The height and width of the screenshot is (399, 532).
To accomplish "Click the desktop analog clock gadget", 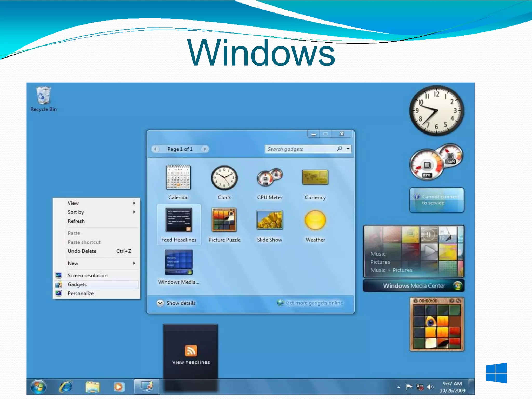I will click(437, 111).
